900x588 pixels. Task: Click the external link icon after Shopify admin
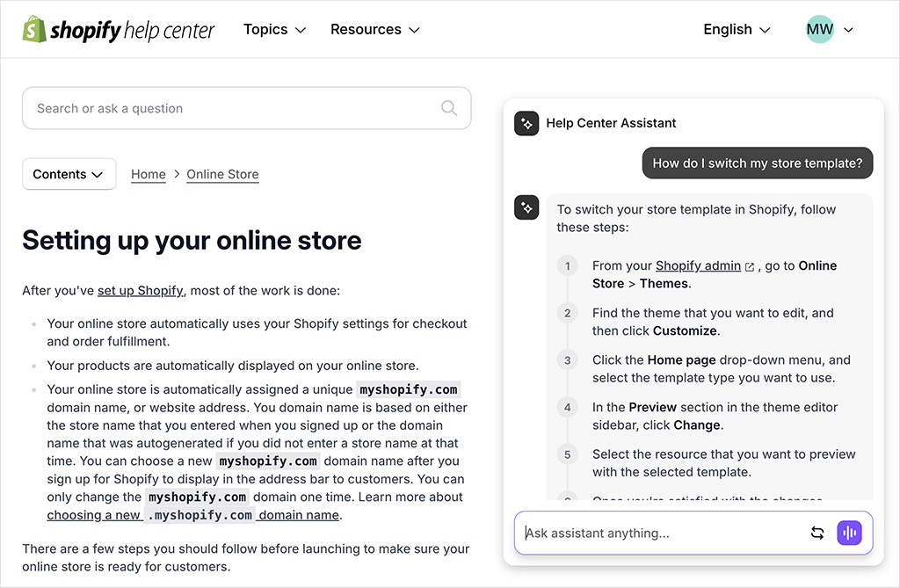749,266
